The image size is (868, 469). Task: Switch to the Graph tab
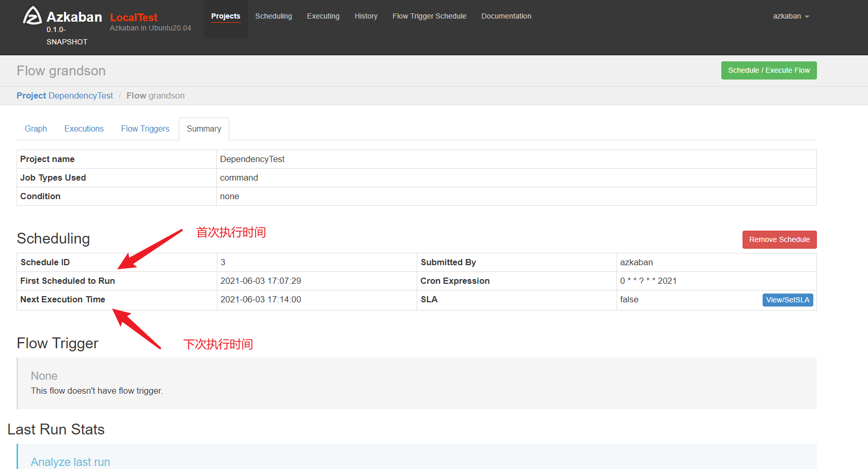[36, 128]
